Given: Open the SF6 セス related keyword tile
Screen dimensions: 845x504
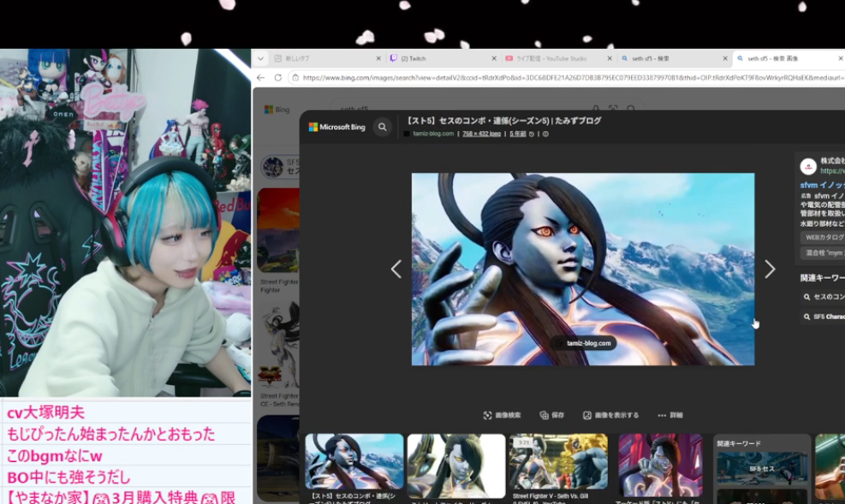Looking at the screenshot, I should pos(762,468).
